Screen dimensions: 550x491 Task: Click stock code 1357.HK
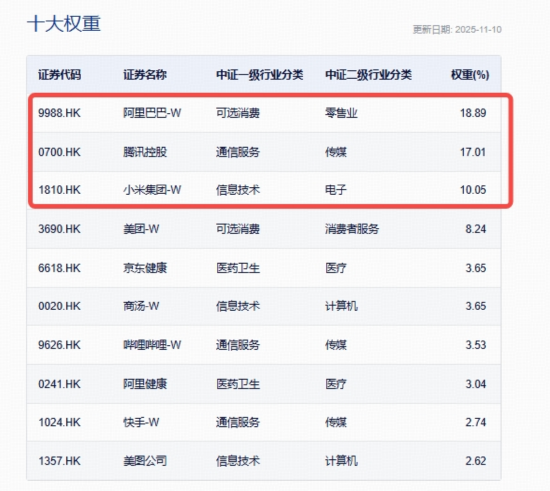pos(59,461)
